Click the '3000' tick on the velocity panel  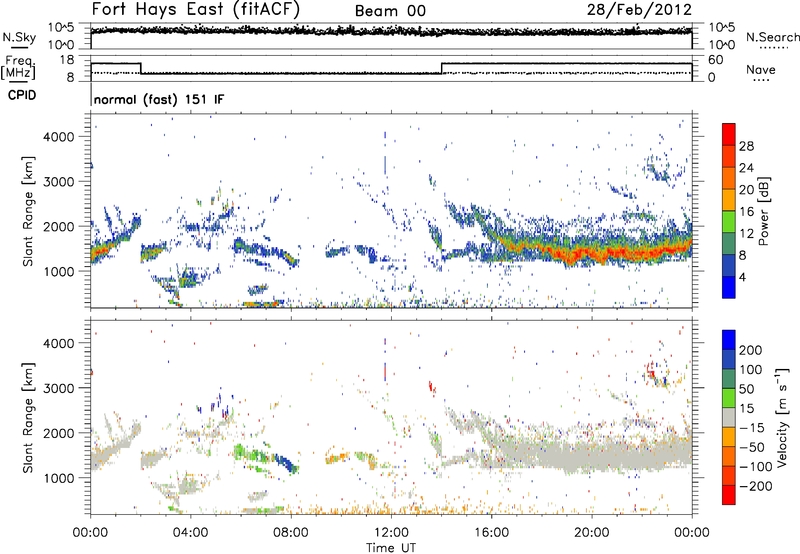tap(58, 388)
